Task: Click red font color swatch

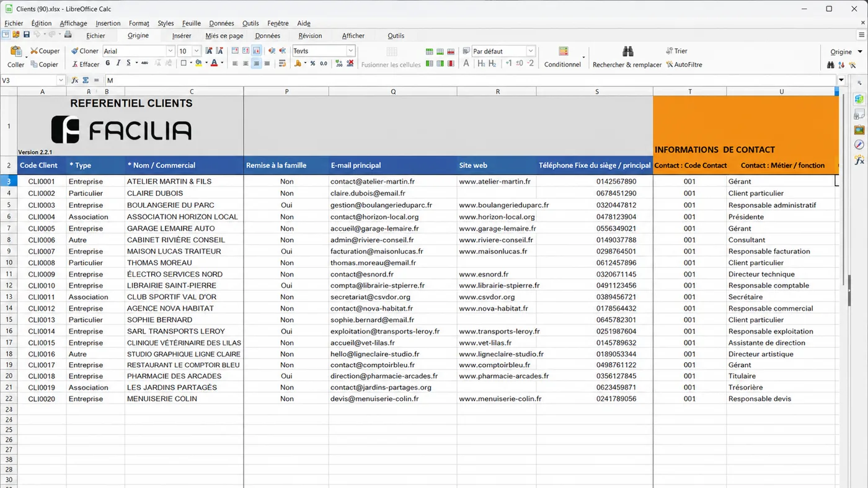Action: coord(214,63)
